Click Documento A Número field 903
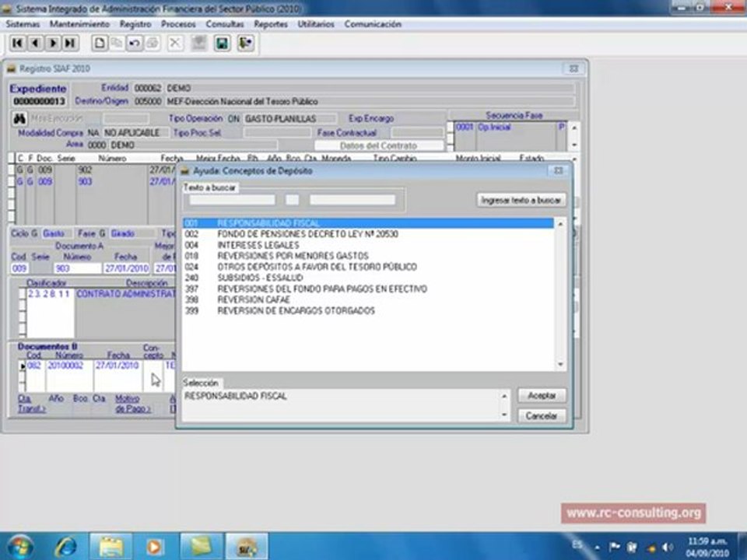 click(77, 268)
